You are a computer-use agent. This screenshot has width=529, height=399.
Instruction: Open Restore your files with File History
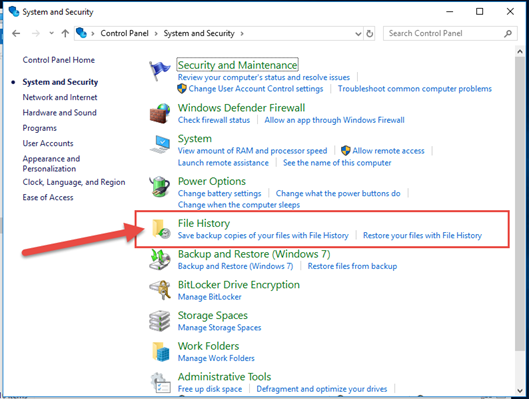(422, 235)
